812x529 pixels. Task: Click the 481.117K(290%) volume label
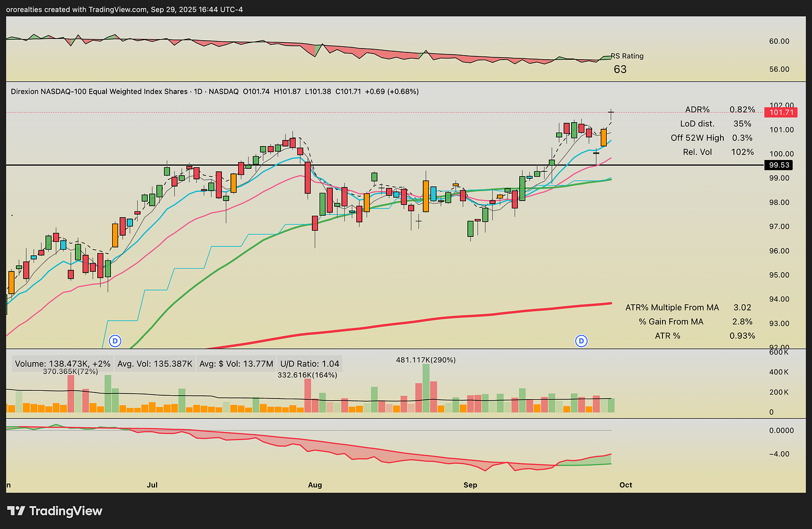point(426,360)
